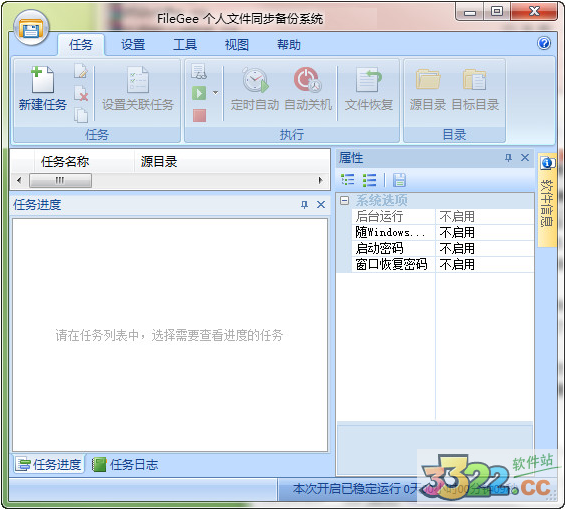567x509 pixels.
Task: Click the save properties disk icon
Action: coord(400,180)
